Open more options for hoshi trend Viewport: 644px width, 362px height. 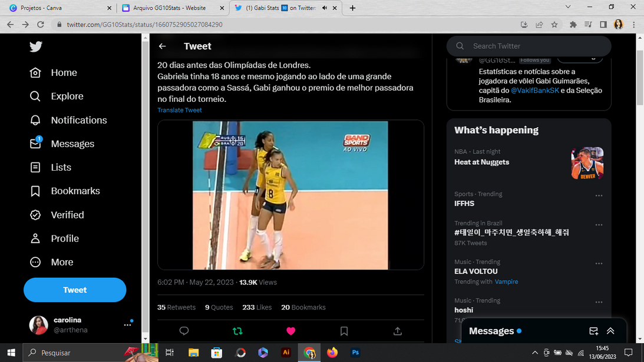[x=599, y=302]
